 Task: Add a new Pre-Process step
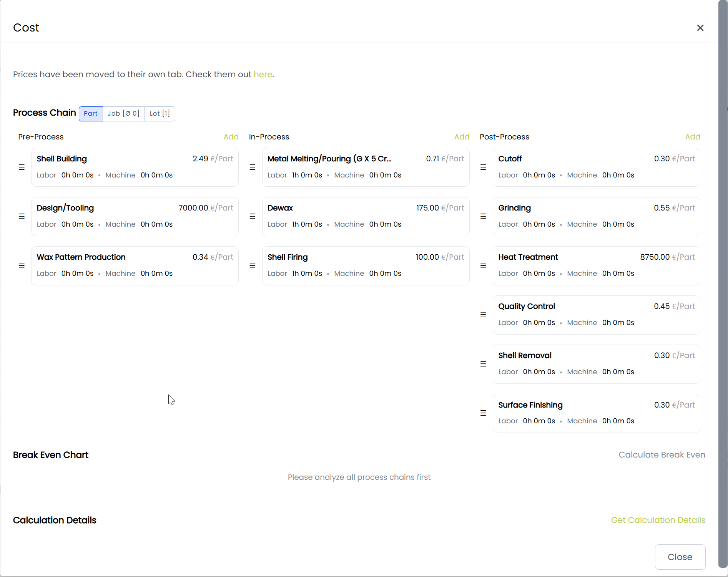coord(231,137)
